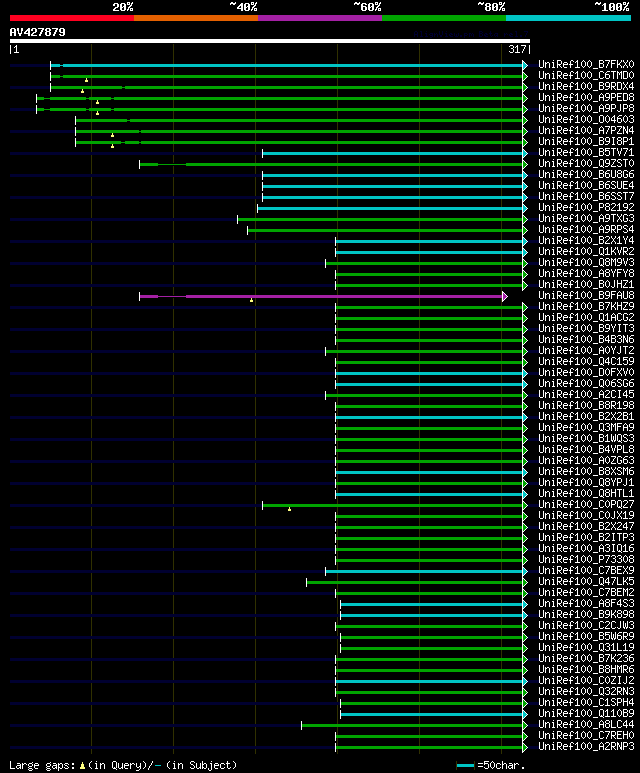Click the UniRef100_B9FAU8 label

click(586, 295)
